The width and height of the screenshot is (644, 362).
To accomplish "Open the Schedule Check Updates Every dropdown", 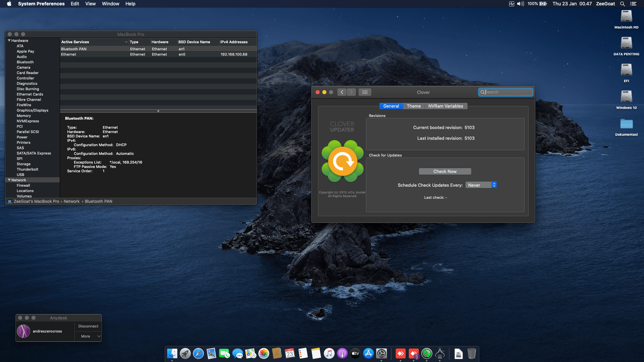I will 481,185.
